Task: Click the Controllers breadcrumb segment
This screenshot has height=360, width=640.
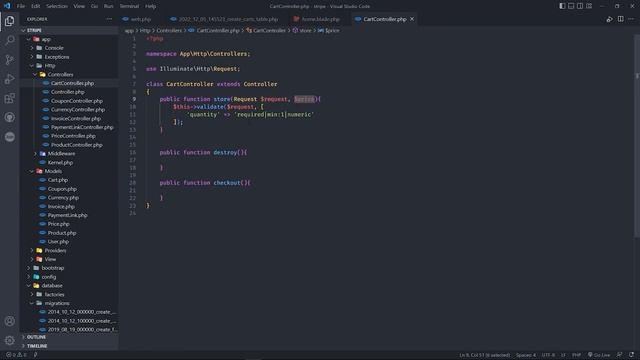Action: click(x=169, y=31)
